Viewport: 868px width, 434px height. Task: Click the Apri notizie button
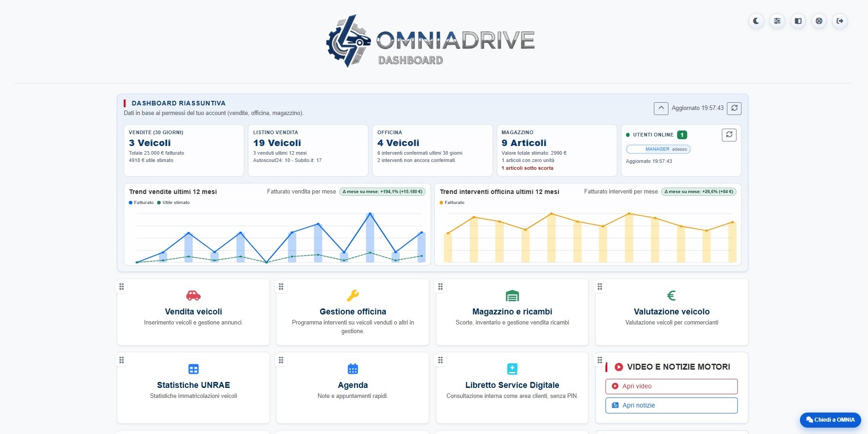click(x=671, y=405)
